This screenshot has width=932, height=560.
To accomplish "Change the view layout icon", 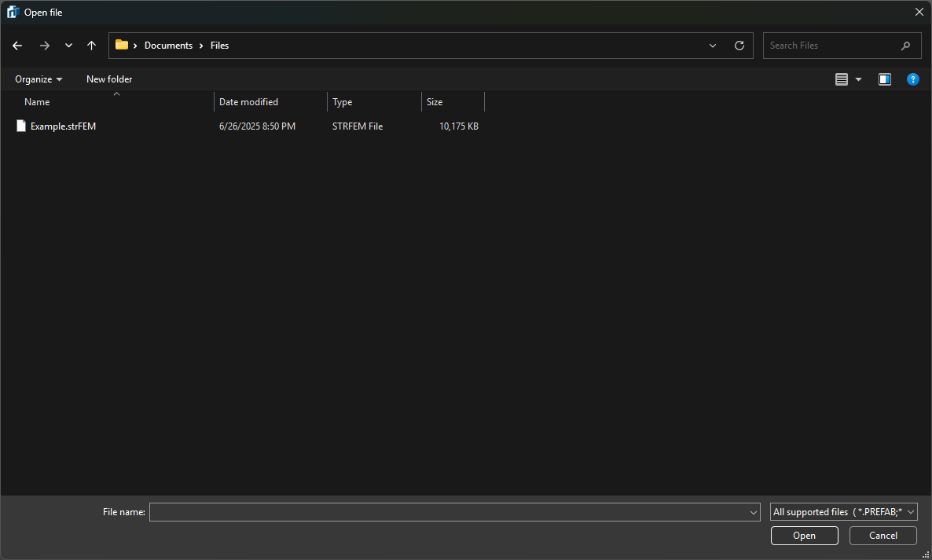I will 841,79.
